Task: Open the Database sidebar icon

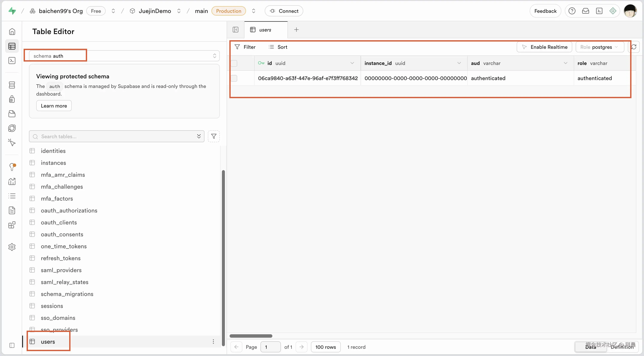Action: coord(12,85)
